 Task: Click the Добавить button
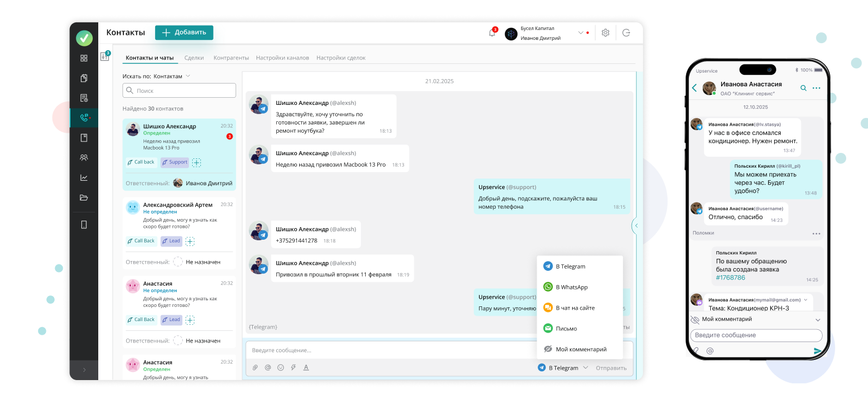click(184, 33)
